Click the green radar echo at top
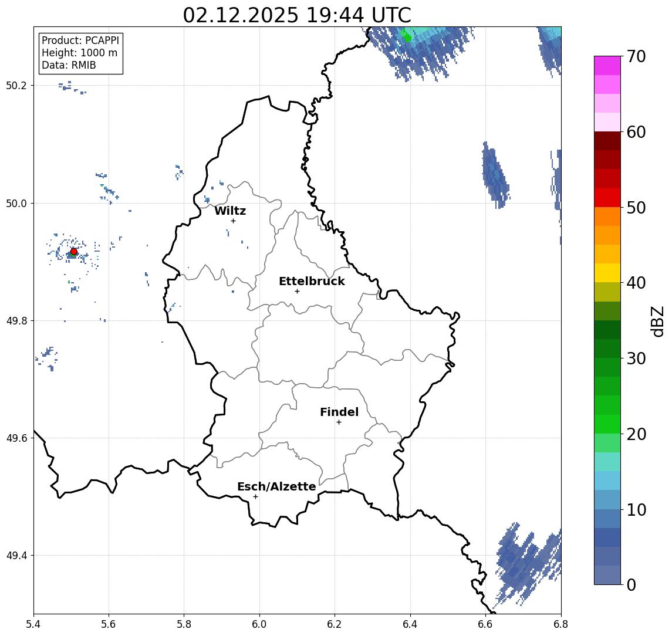672x636 pixels. [x=406, y=36]
